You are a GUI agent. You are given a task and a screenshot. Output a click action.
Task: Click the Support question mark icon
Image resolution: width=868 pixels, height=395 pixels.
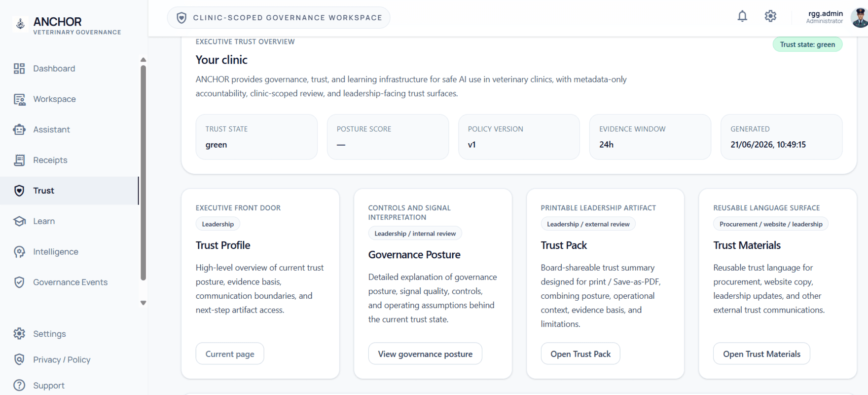19,386
